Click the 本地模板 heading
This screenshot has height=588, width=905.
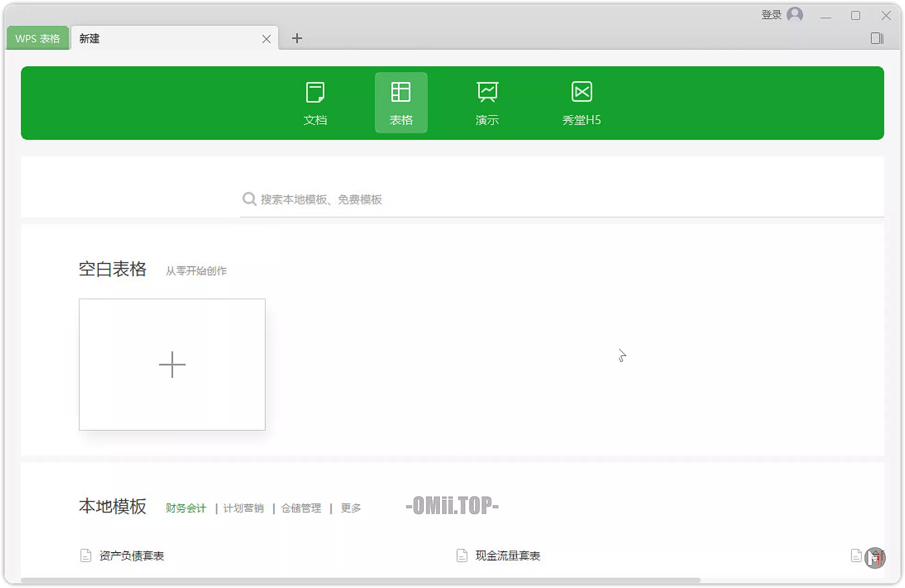click(113, 506)
